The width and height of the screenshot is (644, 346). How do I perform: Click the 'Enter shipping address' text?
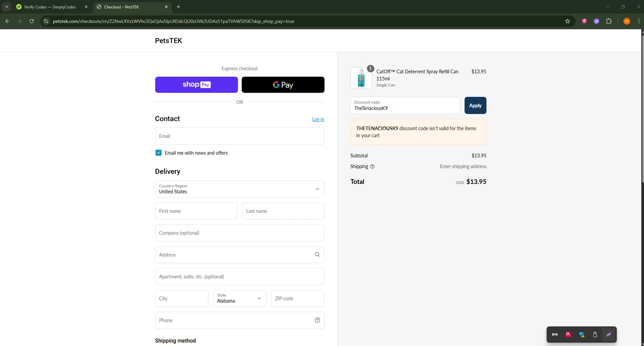[463, 166]
